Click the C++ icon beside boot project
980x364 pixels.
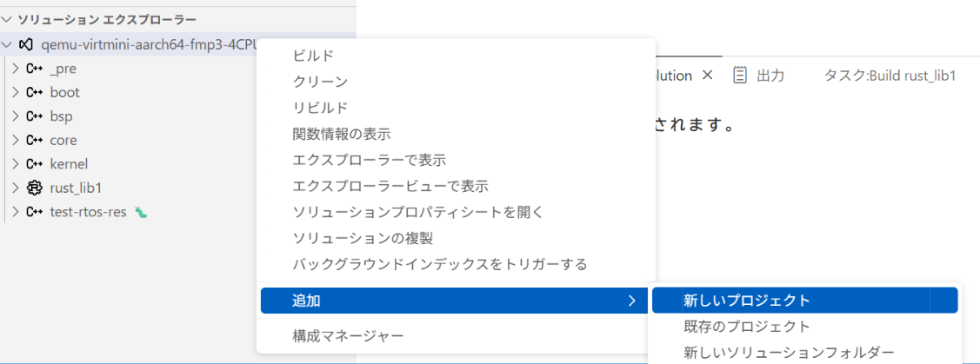pyautogui.click(x=35, y=92)
